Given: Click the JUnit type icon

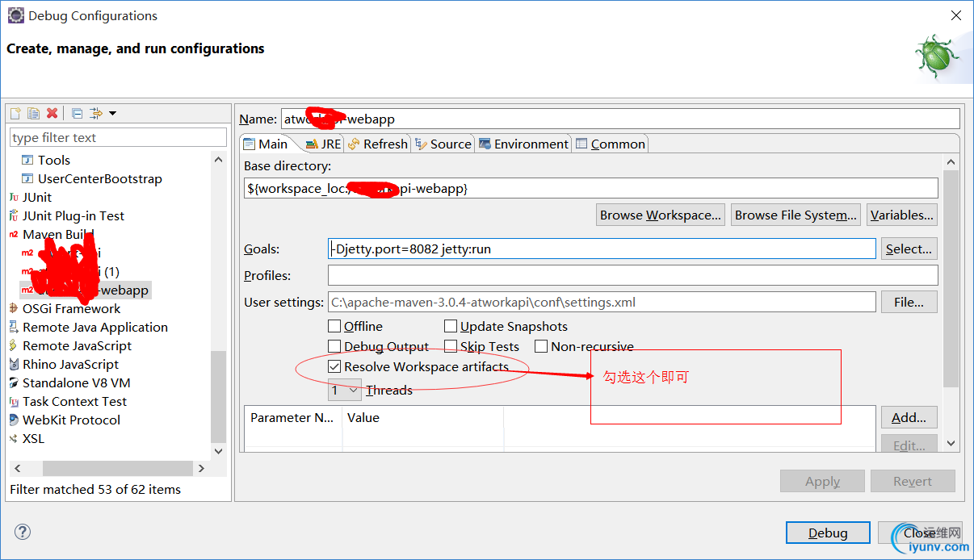Looking at the screenshot, I should 14,197.
